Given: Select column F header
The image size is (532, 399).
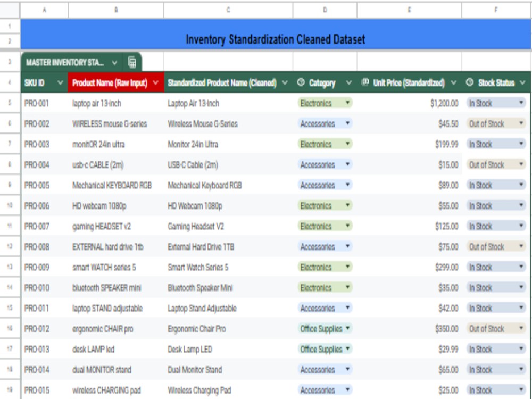Looking at the screenshot, I should [496, 10].
